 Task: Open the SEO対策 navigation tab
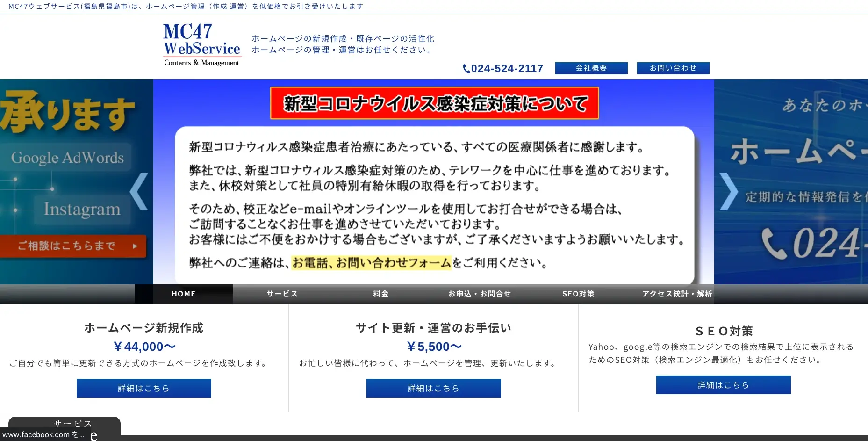[578, 294]
